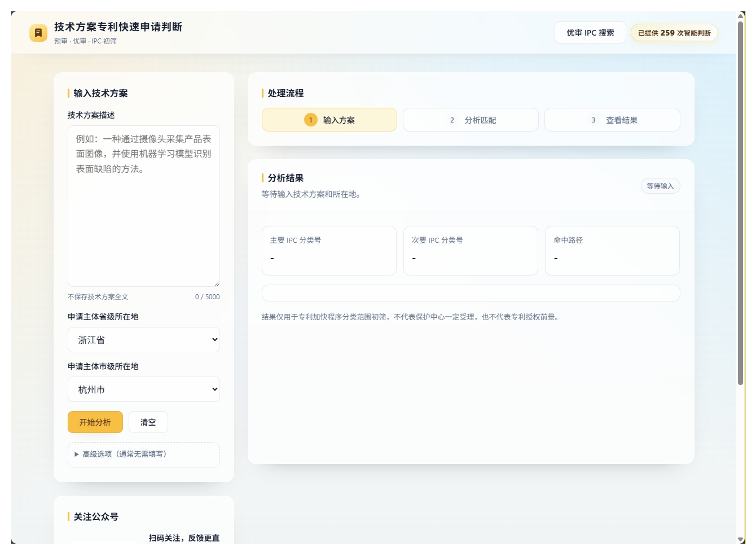Focus the 技术方案描述 text area
756x555 pixels.
[x=144, y=206]
